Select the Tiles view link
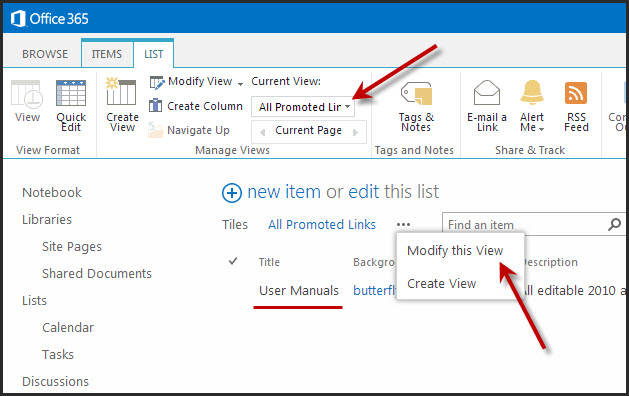 pyautogui.click(x=235, y=224)
